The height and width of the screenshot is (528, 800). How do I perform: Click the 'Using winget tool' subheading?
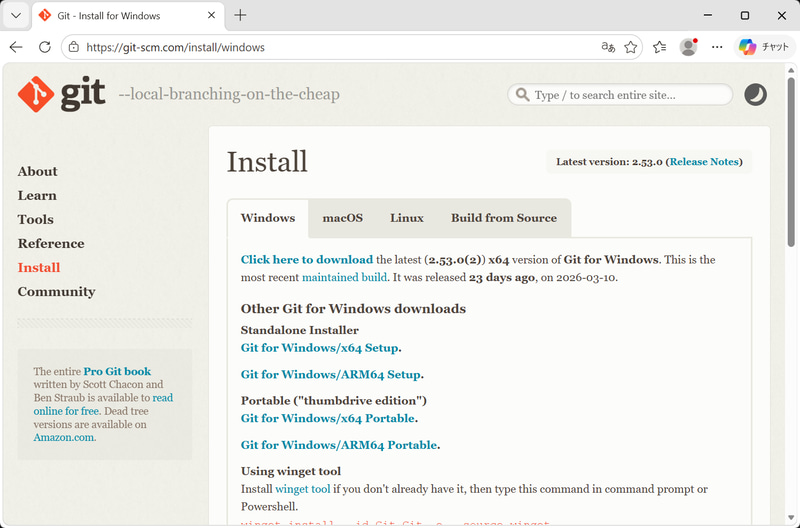pos(291,471)
